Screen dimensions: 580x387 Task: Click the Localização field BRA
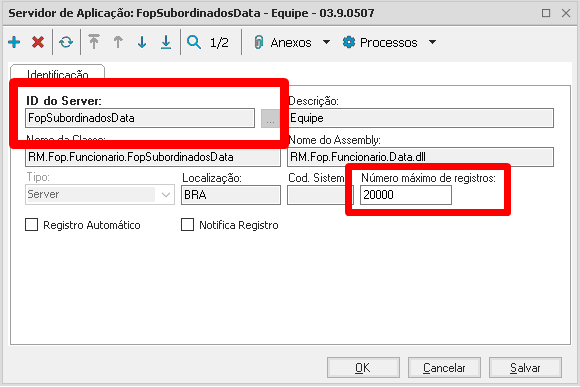tap(231, 195)
